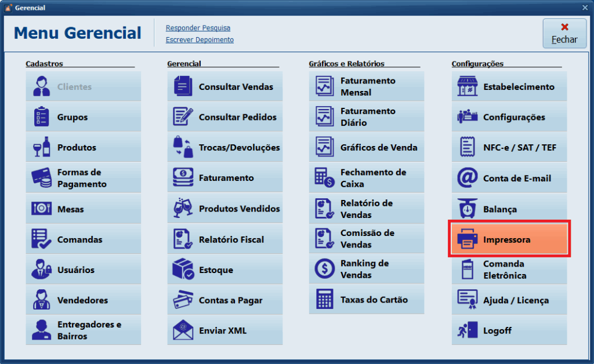Click the Comanda Eletrônica button

509,269
